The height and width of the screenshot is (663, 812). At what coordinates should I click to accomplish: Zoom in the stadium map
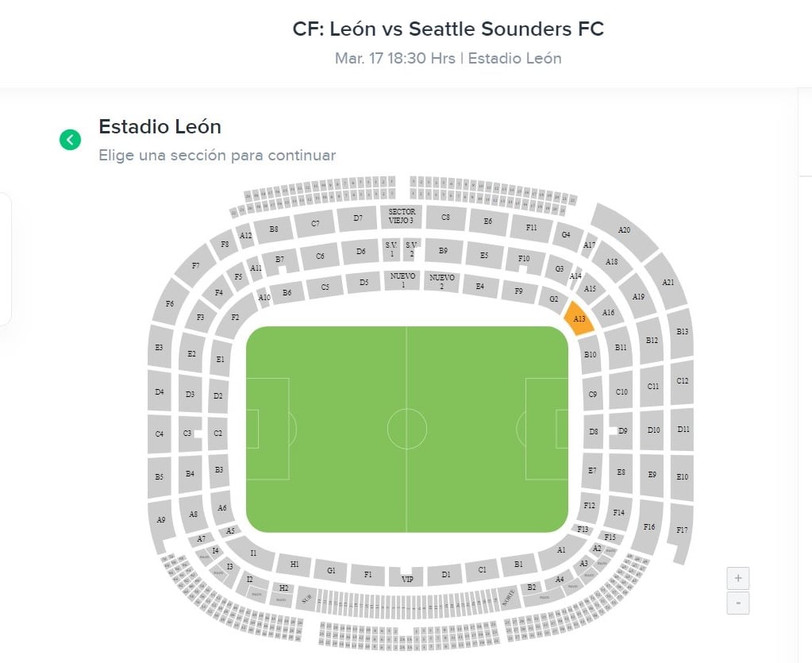coord(738,578)
